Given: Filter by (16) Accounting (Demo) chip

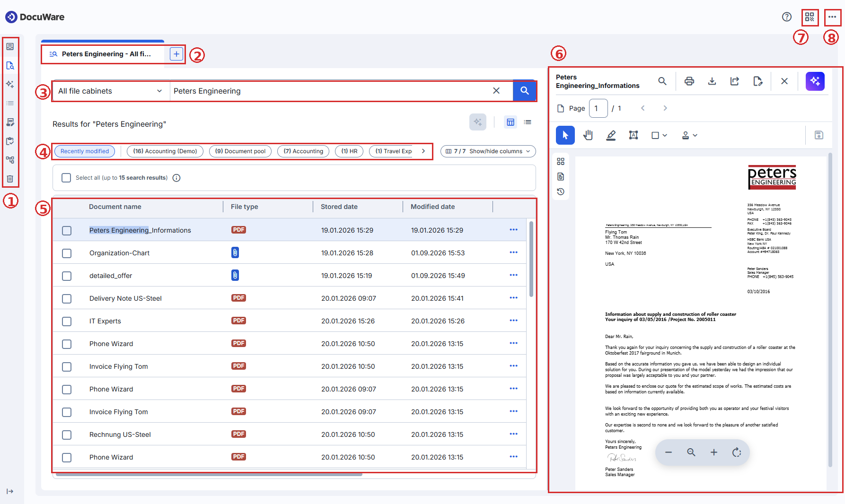Looking at the screenshot, I should pyautogui.click(x=165, y=151).
